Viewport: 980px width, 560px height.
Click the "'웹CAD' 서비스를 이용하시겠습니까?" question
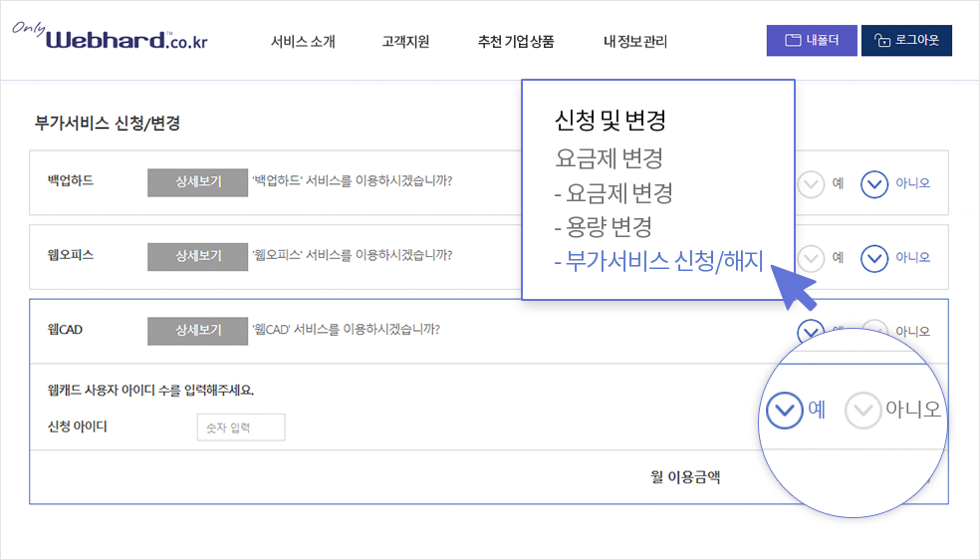347,330
